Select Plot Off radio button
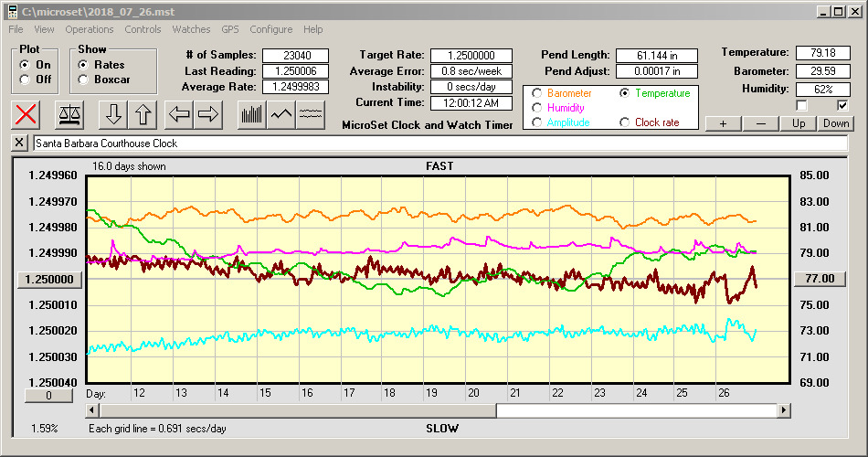 pos(25,80)
